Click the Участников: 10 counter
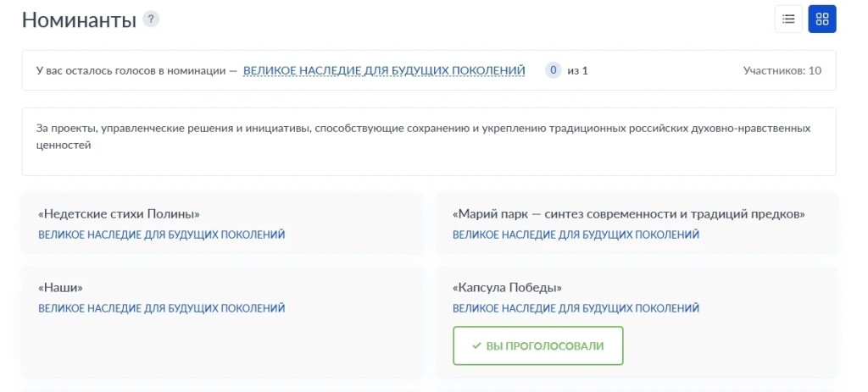The height and width of the screenshot is (392, 868). [x=782, y=71]
